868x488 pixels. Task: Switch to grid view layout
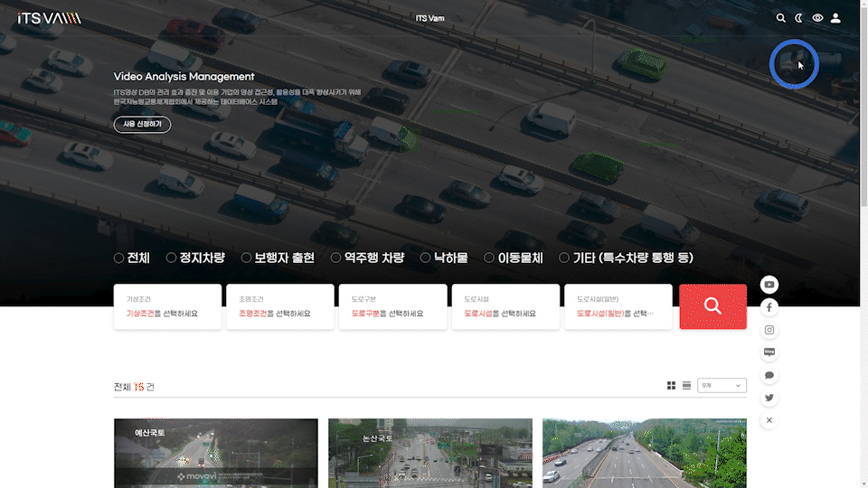671,385
